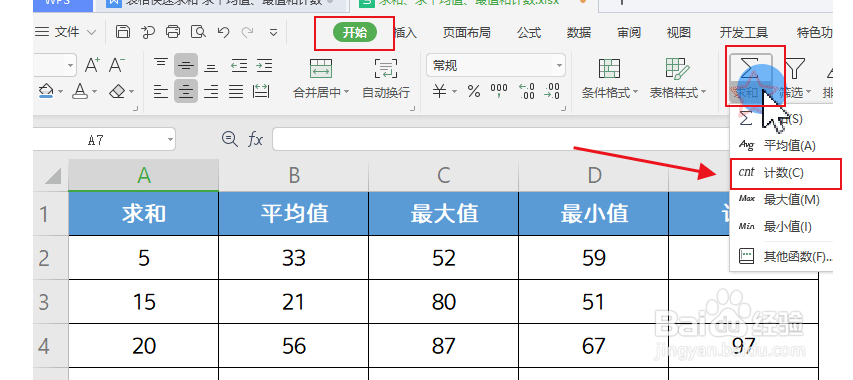Click the export icon next to Save
The image size is (853, 380).
coord(148,32)
